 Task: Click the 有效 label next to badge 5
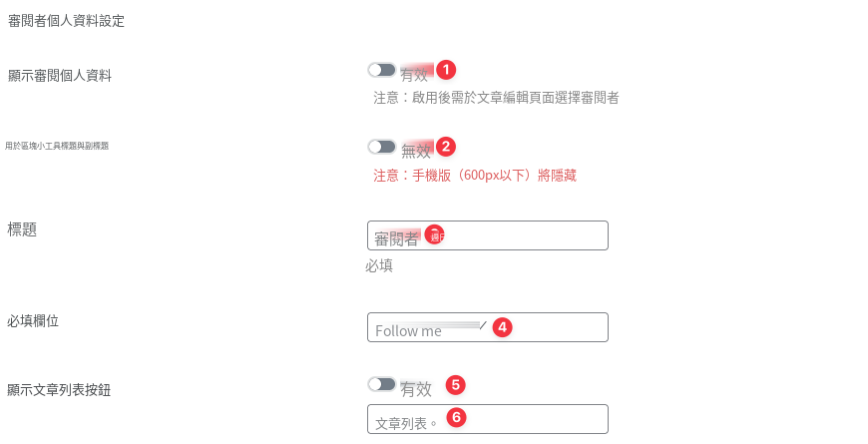[416, 389]
